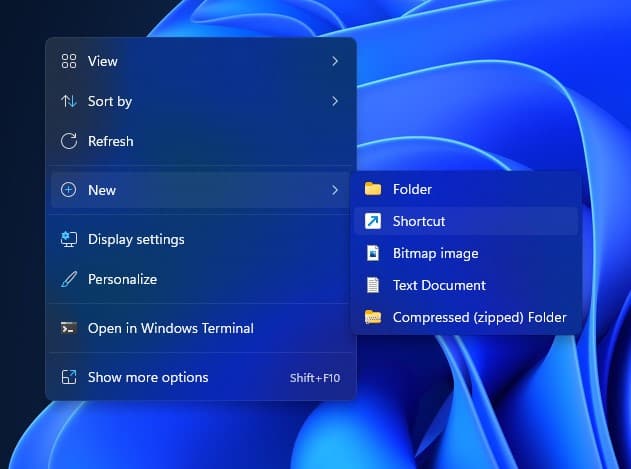The image size is (631, 469).
Task: Click the Display settings monitor icon
Action: point(69,239)
